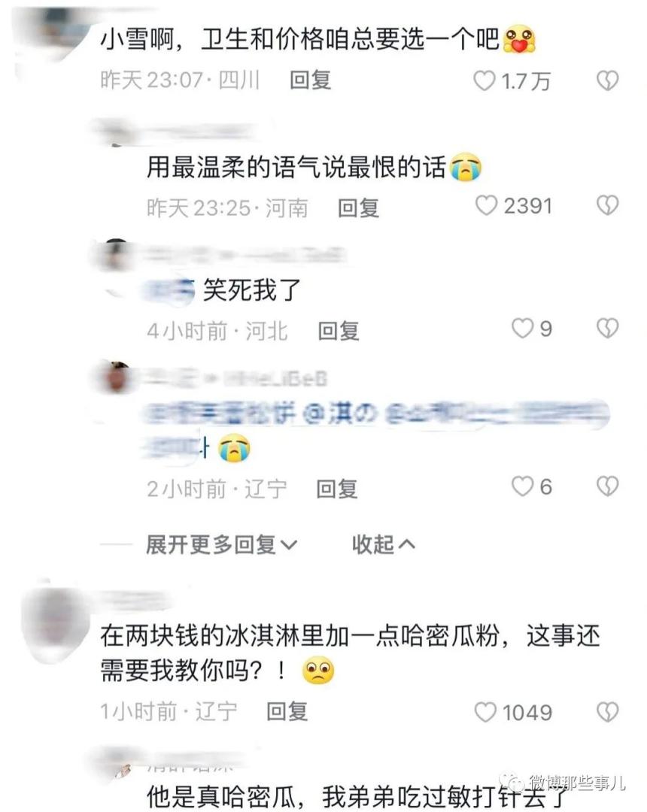The image size is (647, 812).
Task: Open blurred avatar of 哈密瓜粉 commenter
Action: coord(54,623)
